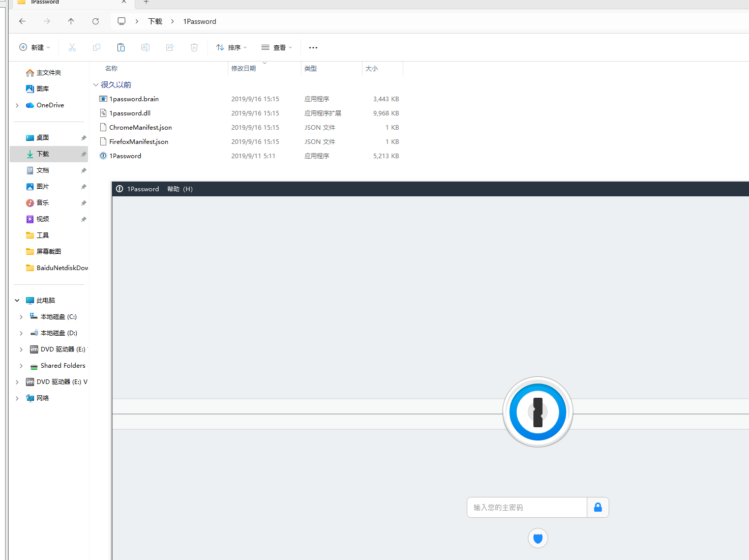Screen dimensions: 749x560
Task: Click the Delete trash icon
Action: [x=194, y=47]
